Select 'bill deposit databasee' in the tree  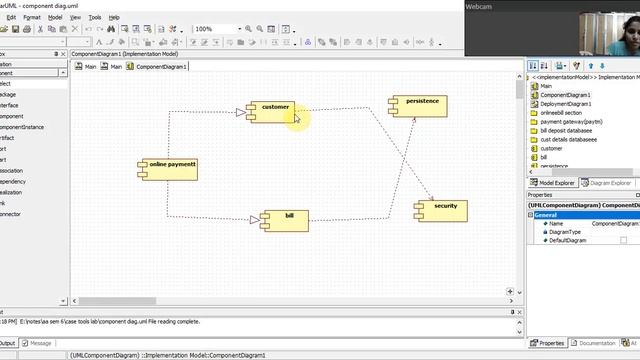[x=566, y=131]
